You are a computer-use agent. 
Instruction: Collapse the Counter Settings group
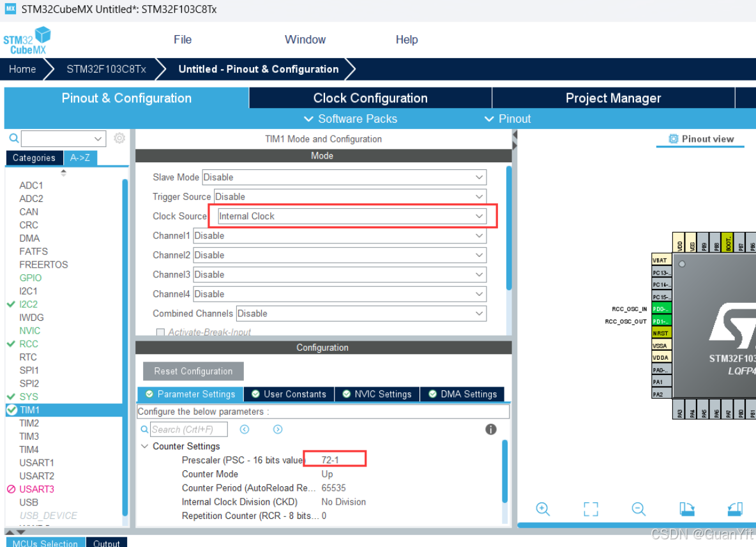[144, 446]
